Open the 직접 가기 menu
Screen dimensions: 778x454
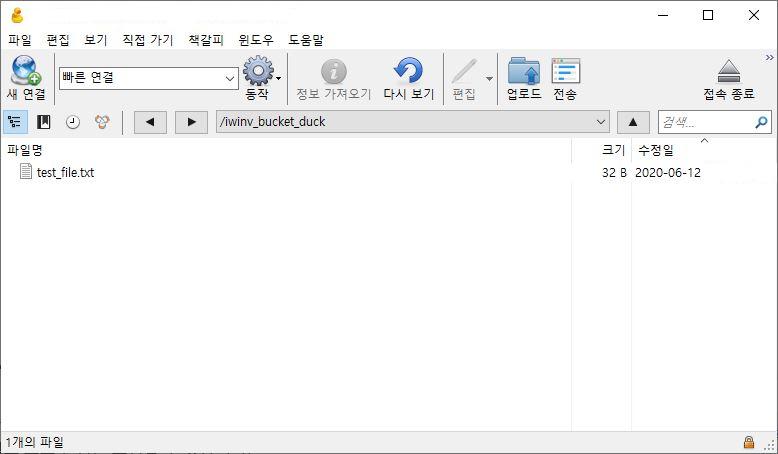click(148, 40)
